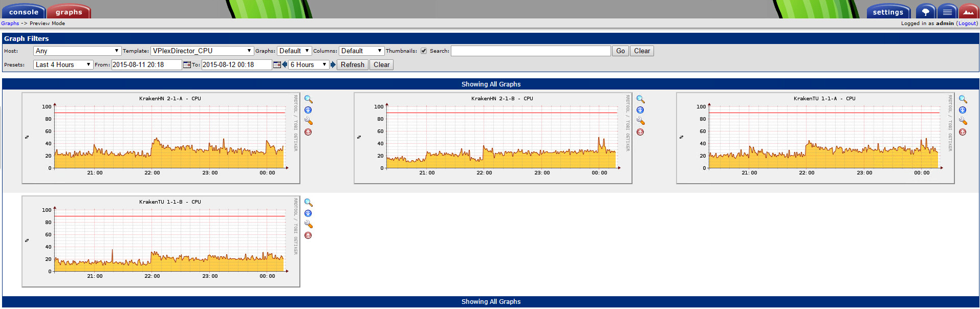The width and height of the screenshot is (980, 309).
Task: Shift time span backward with left arrow
Action: point(285,64)
